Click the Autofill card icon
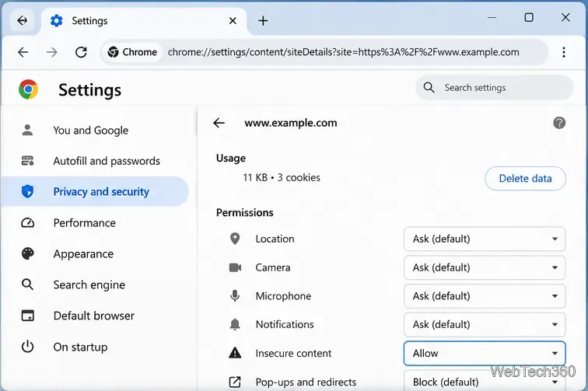 (x=27, y=161)
